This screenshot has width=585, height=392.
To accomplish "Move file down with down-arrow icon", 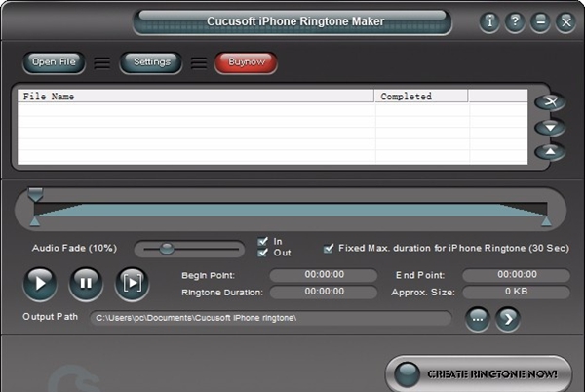I will 550,128.
